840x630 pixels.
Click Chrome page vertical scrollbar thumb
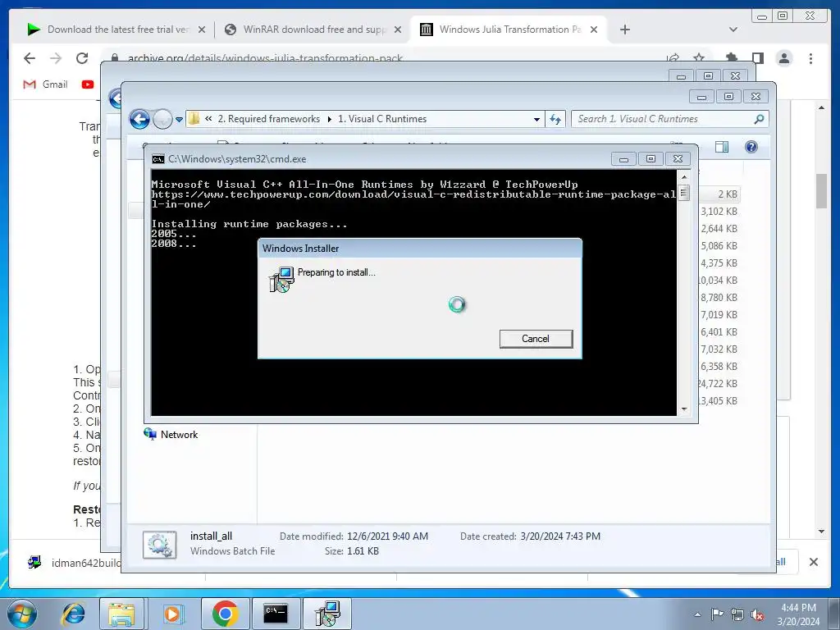pyautogui.click(x=821, y=190)
